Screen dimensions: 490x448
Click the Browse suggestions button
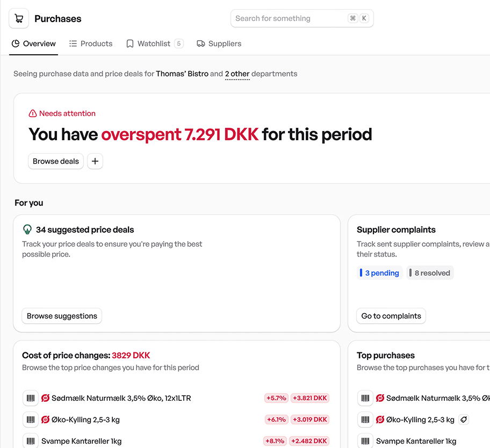click(62, 316)
